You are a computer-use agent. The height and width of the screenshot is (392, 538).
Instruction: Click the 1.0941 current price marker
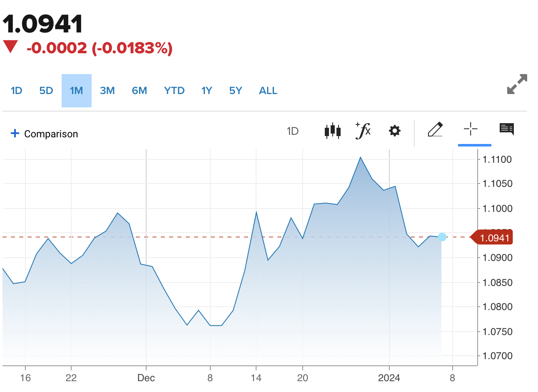(x=494, y=238)
